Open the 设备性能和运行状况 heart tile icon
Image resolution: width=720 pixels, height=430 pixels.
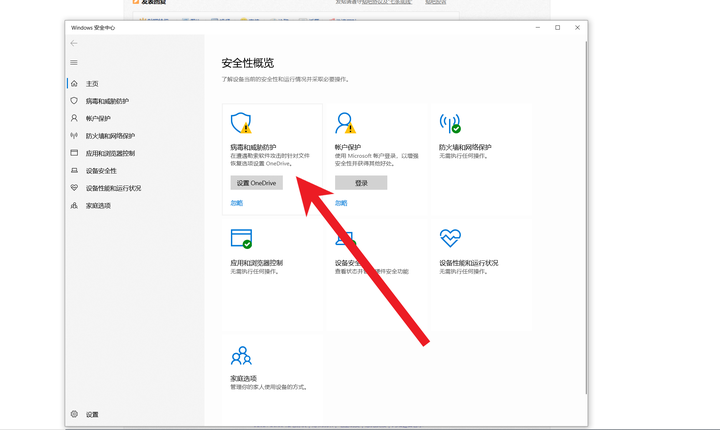(x=450, y=238)
